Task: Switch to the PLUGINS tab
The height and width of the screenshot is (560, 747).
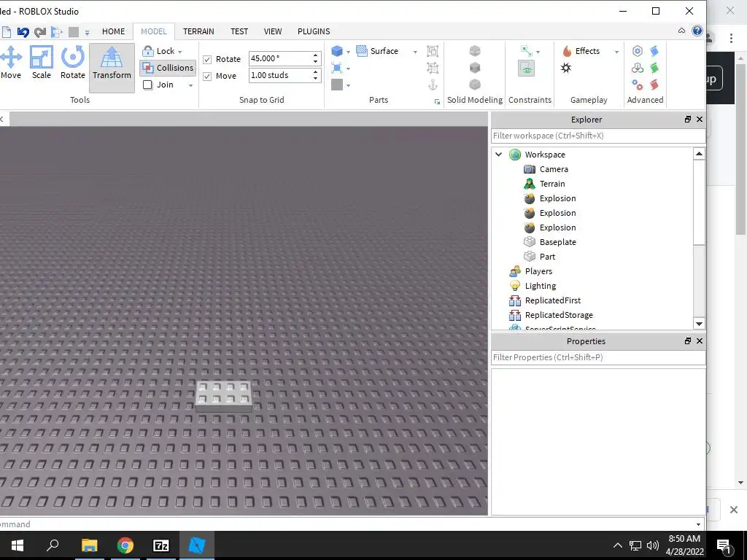Action: [x=314, y=31]
